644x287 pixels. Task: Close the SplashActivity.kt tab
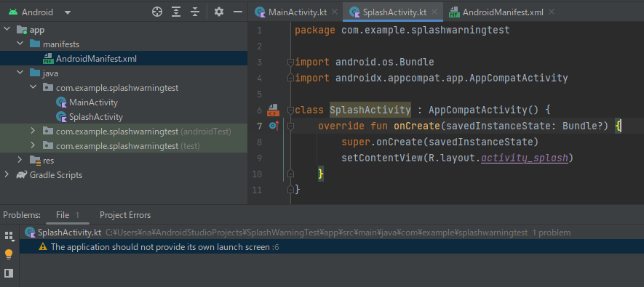pyautogui.click(x=434, y=12)
